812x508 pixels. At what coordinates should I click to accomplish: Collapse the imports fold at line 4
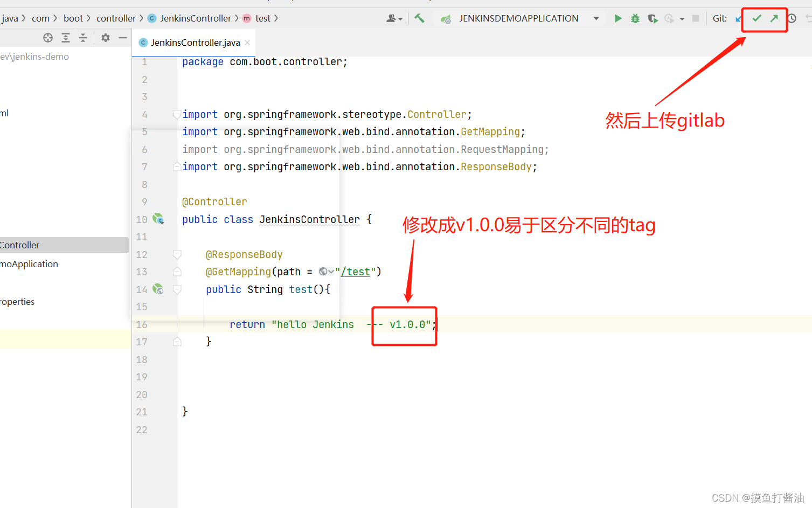(177, 114)
